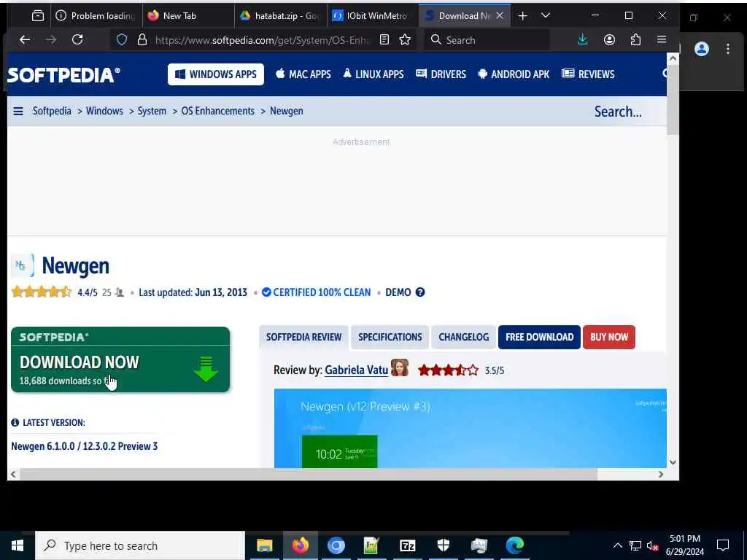Open the Reviews section
Image resolution: width=747 pixels, height=560 pixels.
tap(589, 74)
